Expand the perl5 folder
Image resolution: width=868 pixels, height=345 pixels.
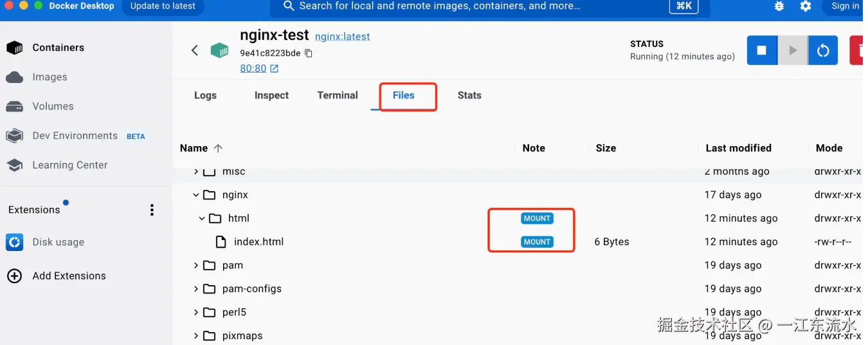click(196, 313)
